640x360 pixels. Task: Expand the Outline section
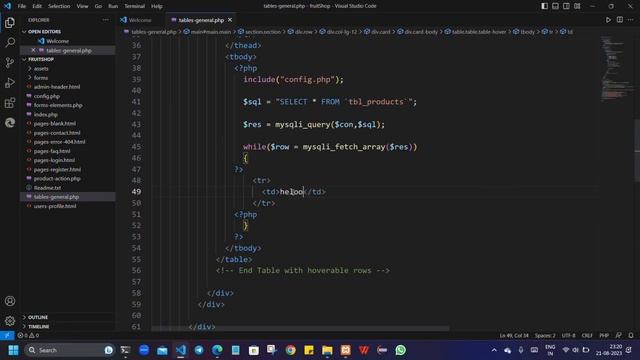(38, 317)
